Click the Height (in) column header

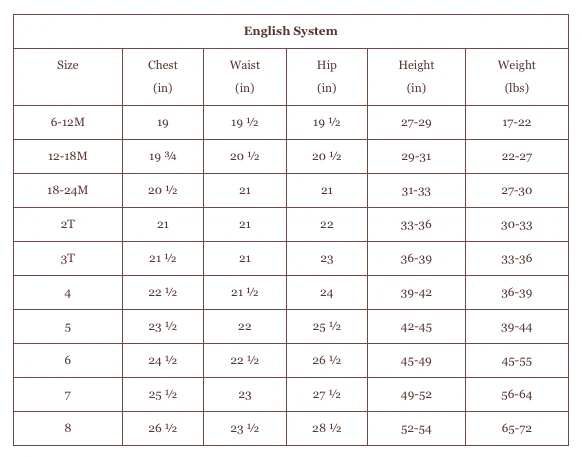[416, 76]
